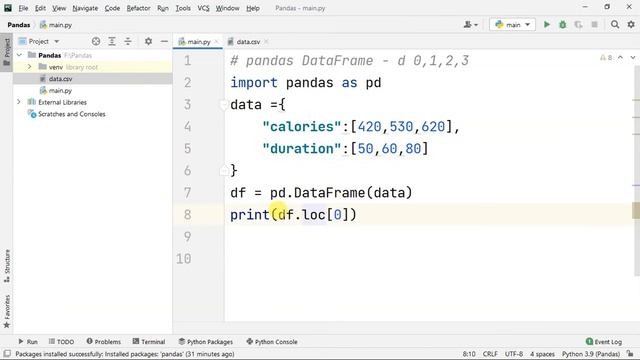Click the main.py breadcrumb in navigation bar
The width and height of the screenshot is (640, 360).
pos(56,25)
